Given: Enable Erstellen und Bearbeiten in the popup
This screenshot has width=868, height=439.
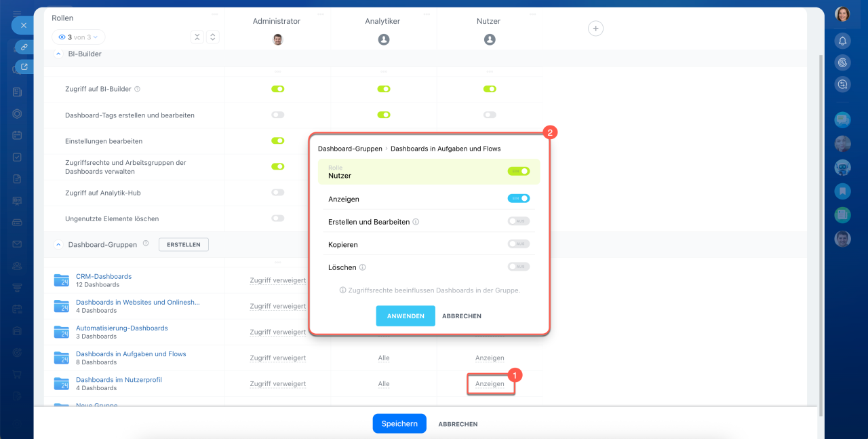Looking at the screenshot, I should click(x=519, y=221).
